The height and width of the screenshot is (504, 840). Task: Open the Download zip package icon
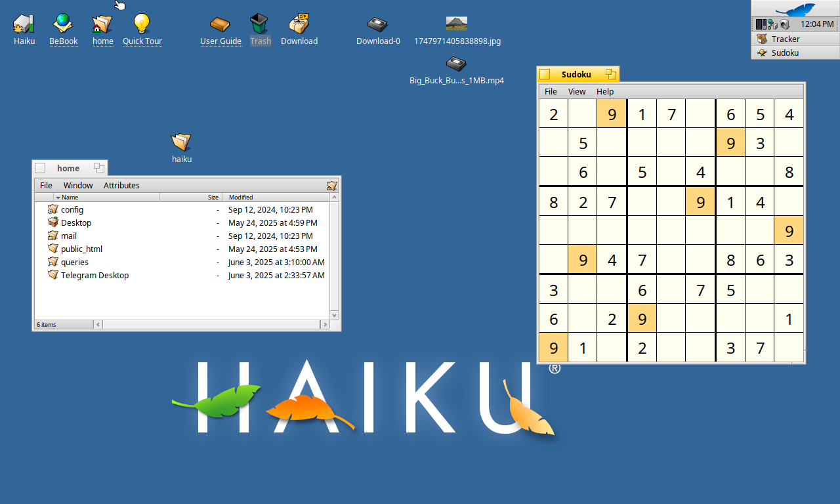tap(299, 24)
